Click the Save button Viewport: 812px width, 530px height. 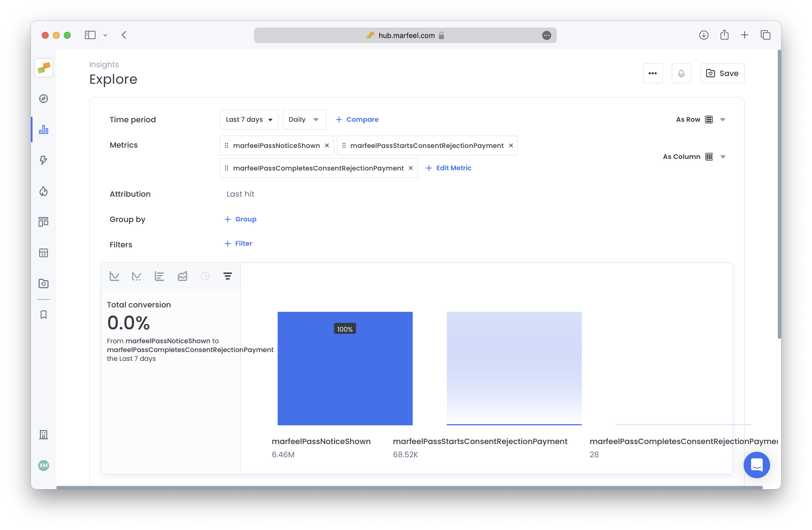(x=722, y=73)
